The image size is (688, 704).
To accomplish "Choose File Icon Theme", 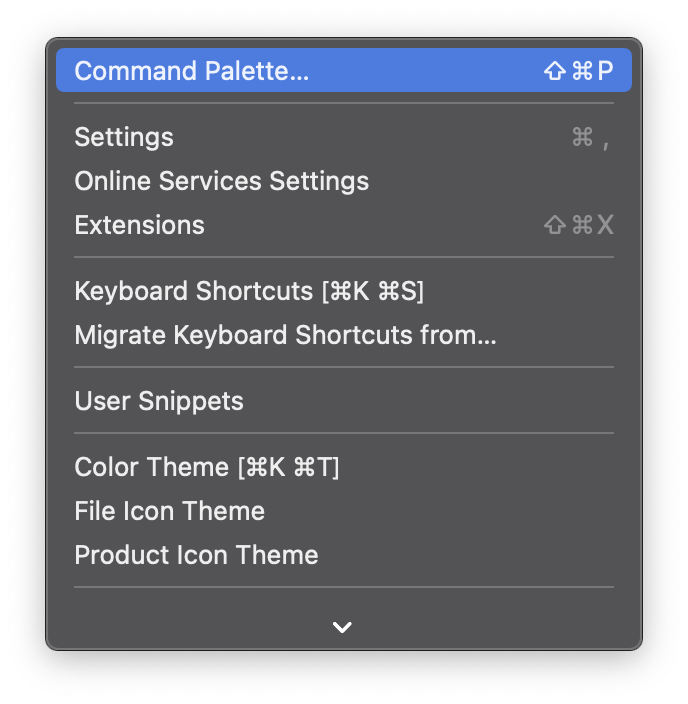I will (344, 511).
